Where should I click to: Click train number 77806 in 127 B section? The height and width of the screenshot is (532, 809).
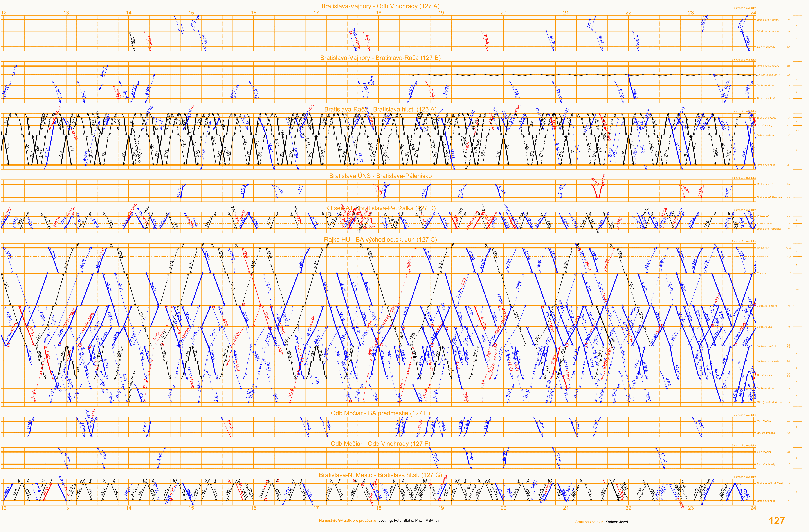pos(748,90)
